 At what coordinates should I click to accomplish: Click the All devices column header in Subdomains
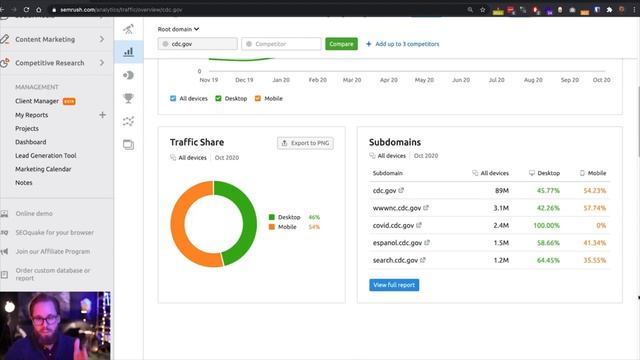click(x=490, y=173)
